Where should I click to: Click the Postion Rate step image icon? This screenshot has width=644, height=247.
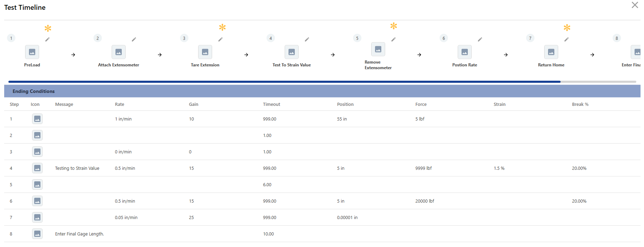[465, 52]
